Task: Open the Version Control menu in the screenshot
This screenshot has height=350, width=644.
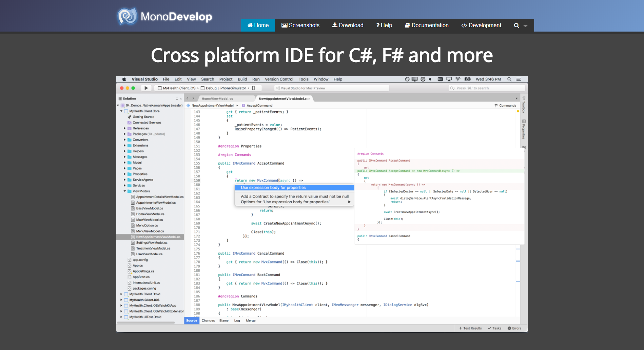Action: pos(279,79)
